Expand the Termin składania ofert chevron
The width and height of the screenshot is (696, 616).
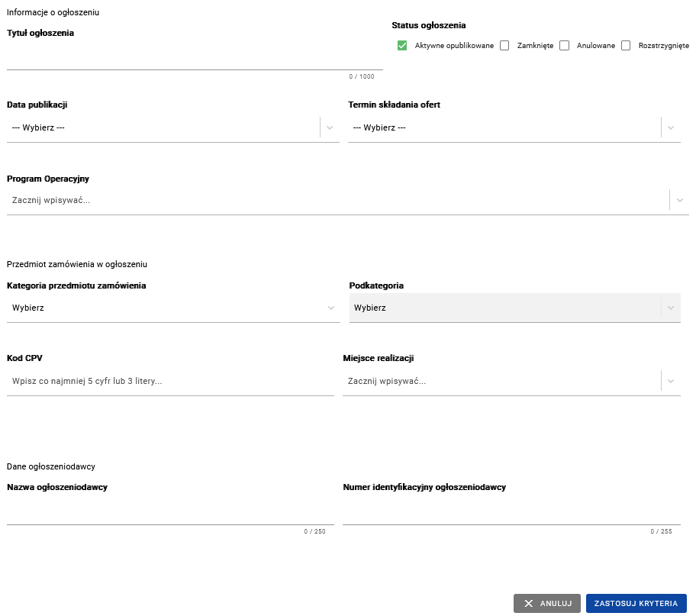pyautogui.click(x=671, y=127)
